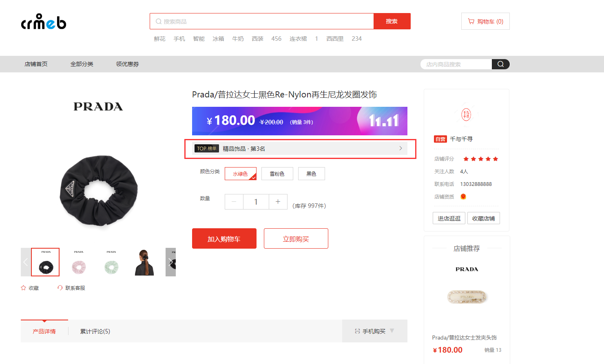This screenshot has width=604, height=364.
Task: Click the previous thumbnail arrow in gallery
Action: click(x=26, y=262)
